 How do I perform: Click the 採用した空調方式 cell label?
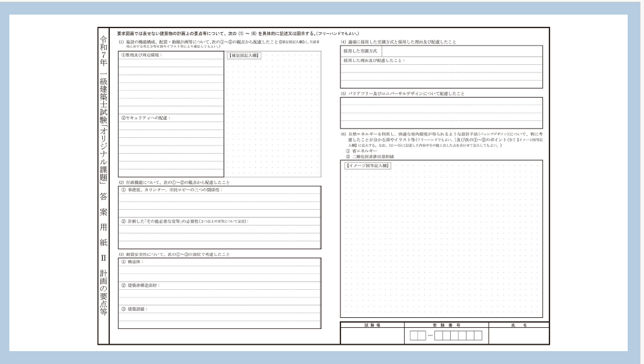[x=361, y=51]
